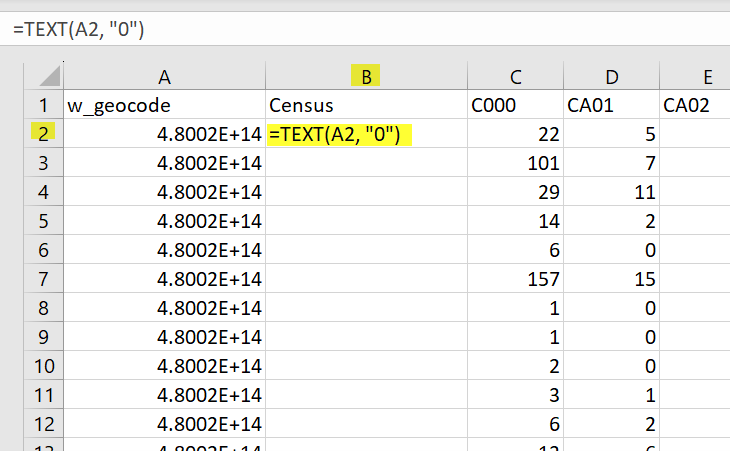Select highlighted column B header
730x451 pixels.
pyautogui.click(x=366, y=76)
